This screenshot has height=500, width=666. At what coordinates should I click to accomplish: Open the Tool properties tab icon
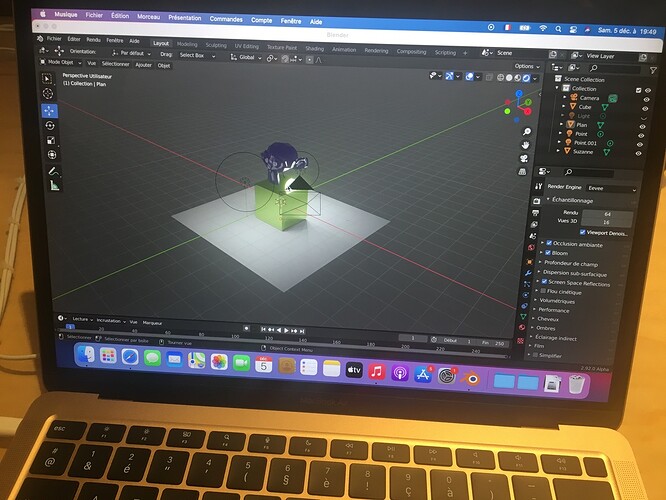tap(539, 186)
